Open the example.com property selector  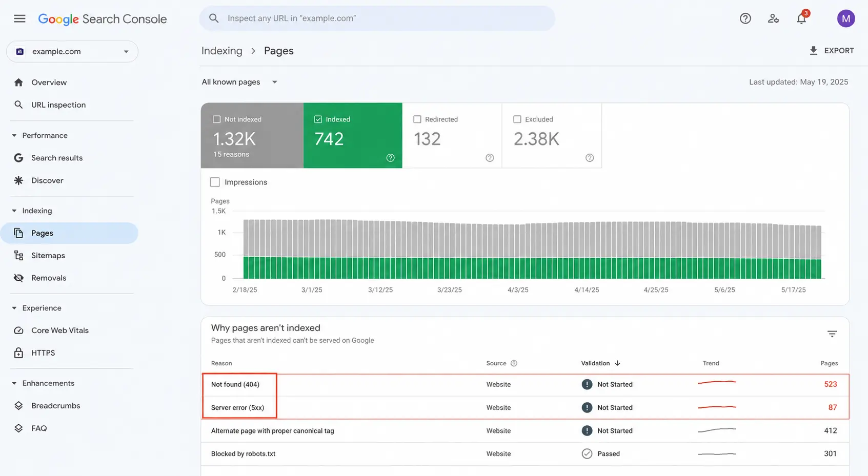pyautogui.click(x=72, y=51)
